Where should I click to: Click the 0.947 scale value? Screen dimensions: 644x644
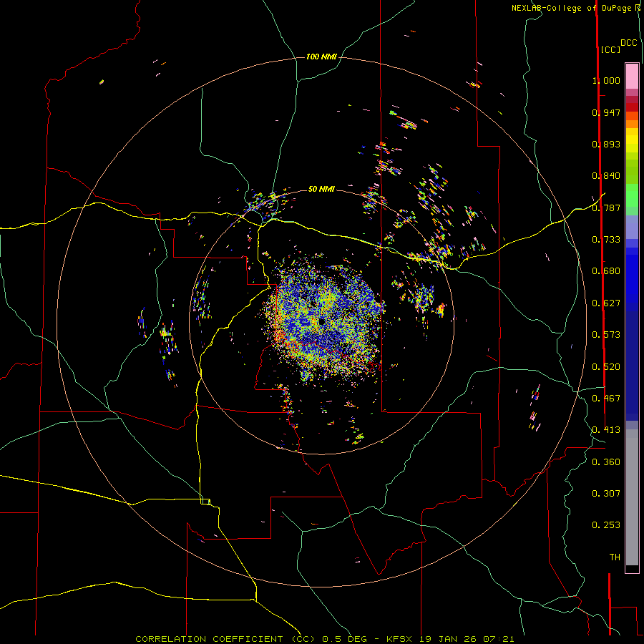pyautogui.click(x=606, y=112)
